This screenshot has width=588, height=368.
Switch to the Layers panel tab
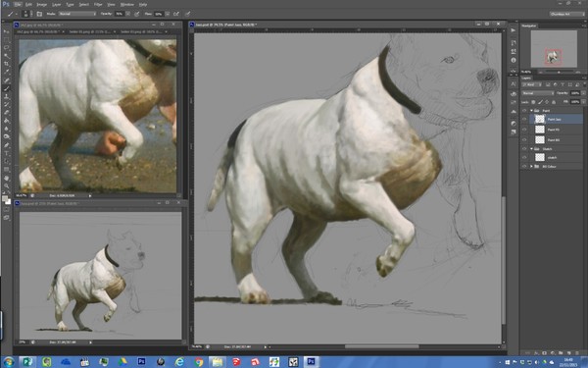coord(527,78)
